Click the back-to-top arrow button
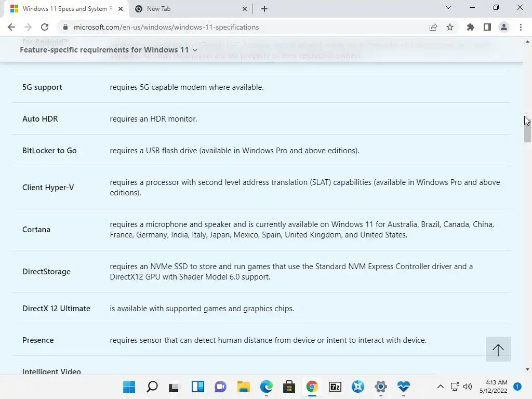 (x=498, y=349)
